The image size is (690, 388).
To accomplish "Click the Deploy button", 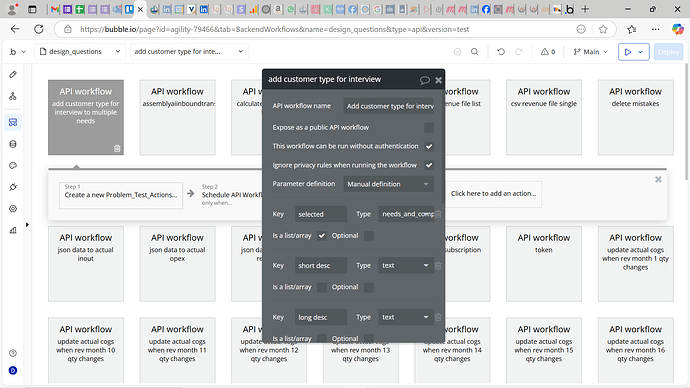I will point(668,52).
